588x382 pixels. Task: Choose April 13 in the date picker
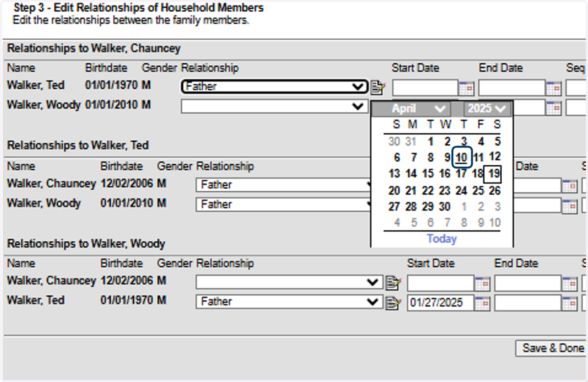(x=394, y=174)
